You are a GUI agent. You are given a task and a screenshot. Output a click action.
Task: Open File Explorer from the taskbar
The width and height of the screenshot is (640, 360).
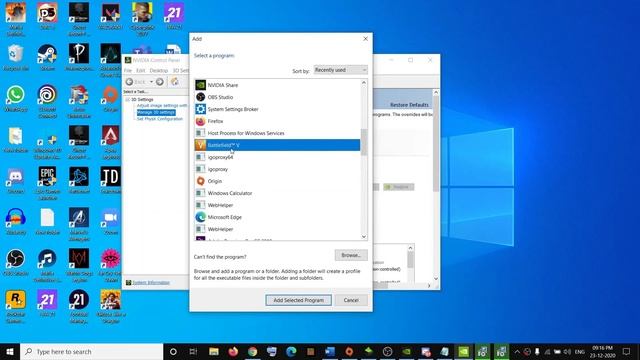tap(213, 351)
